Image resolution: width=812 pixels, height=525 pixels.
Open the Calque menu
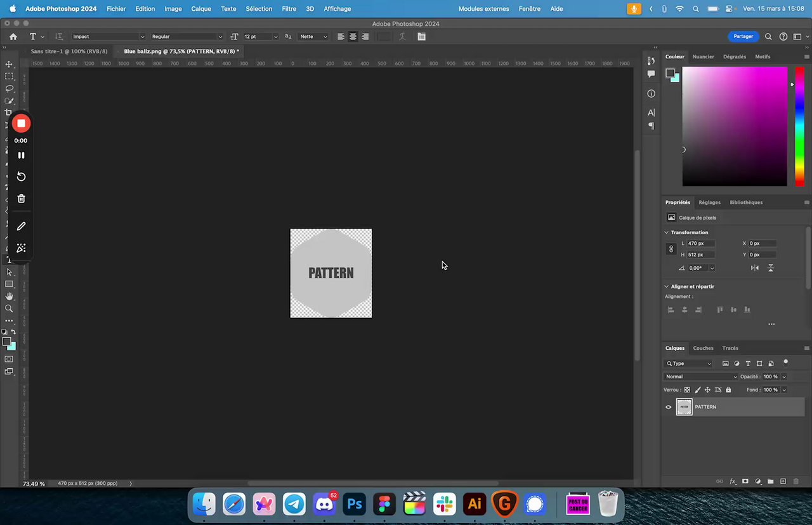coord(201,9)
